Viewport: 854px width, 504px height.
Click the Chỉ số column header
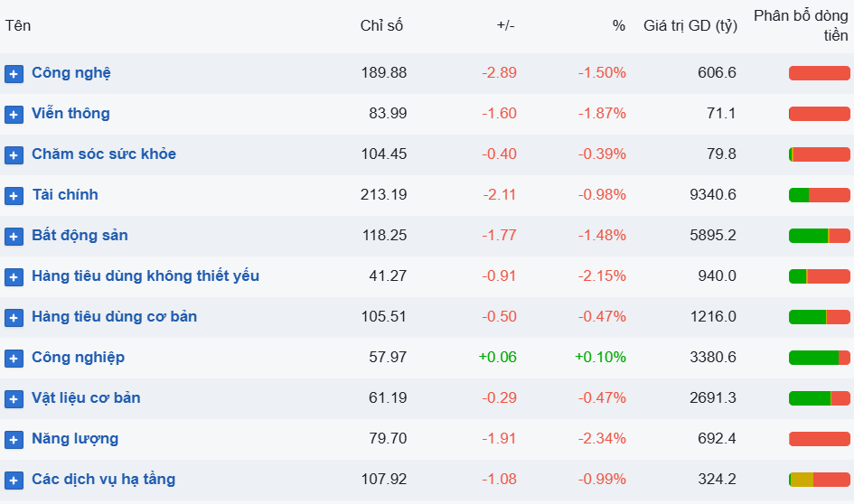pos(381,26)
